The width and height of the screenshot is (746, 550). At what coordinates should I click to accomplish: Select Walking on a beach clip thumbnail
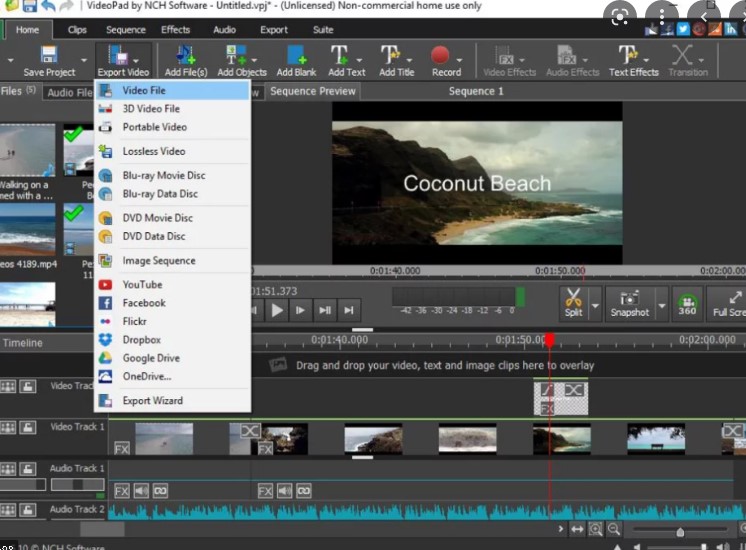pyautogui.click(x=27, y=150)
